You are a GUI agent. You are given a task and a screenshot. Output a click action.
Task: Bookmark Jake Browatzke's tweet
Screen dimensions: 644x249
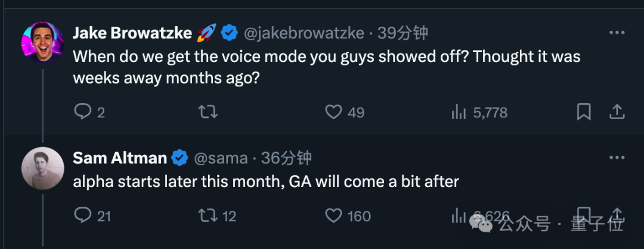coord(584,111)
